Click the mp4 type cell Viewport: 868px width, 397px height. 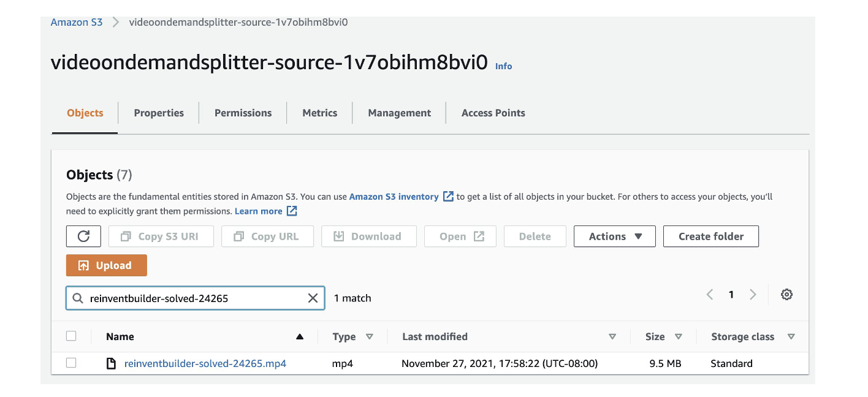(343, 363)
